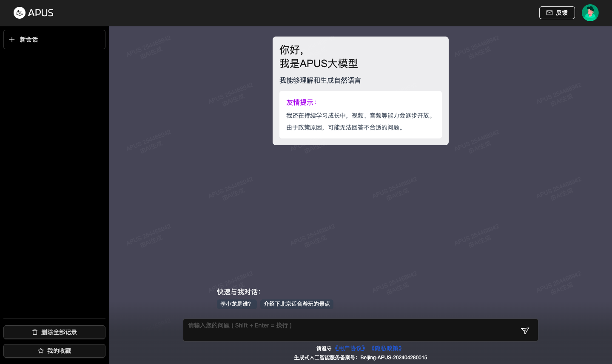
Task: Open the 《用户协议》 user agreement link
Action: point(350,348)
